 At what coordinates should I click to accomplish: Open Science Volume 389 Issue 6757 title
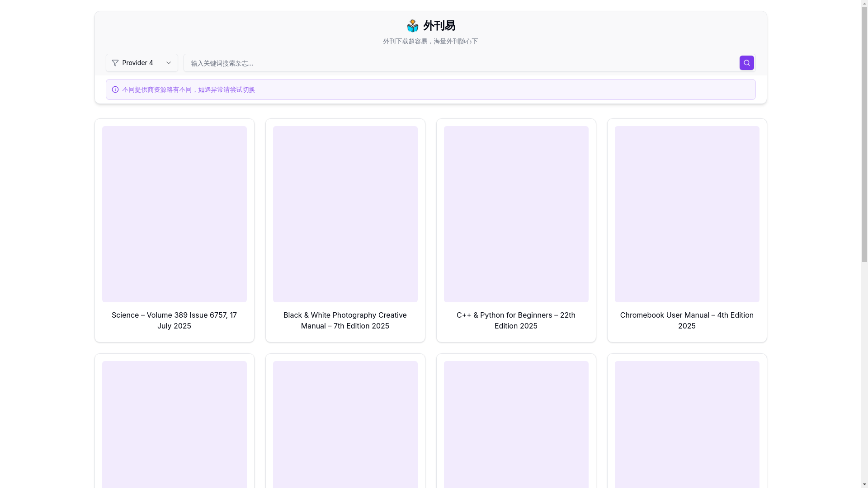coord(174,320)
